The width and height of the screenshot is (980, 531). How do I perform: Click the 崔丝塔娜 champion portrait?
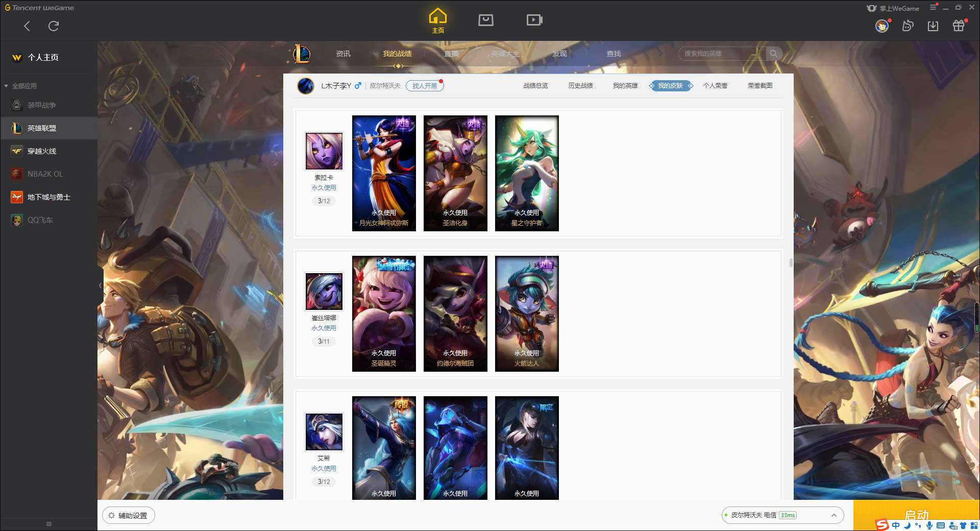[x=324, y=292]
